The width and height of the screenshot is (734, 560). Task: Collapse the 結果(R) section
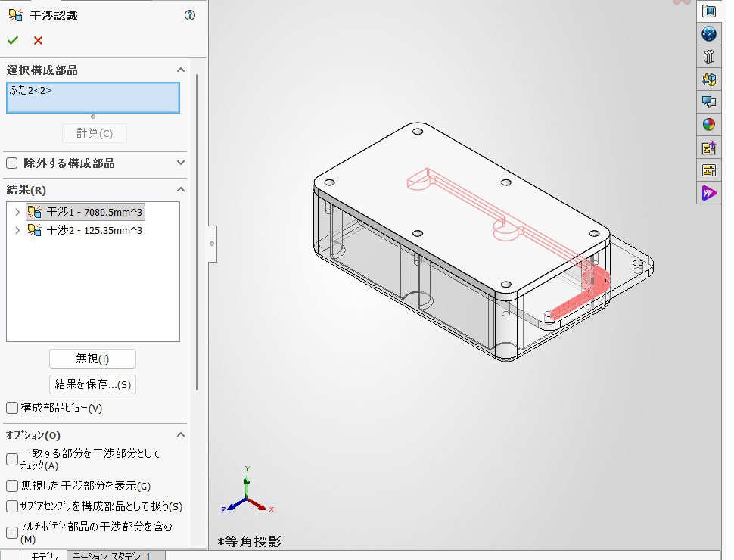pos(181,190)
